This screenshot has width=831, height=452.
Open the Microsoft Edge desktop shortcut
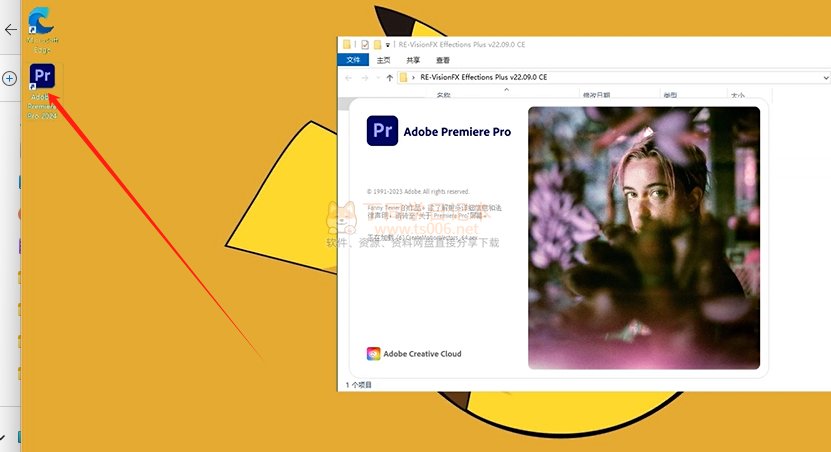click(42, 29)
